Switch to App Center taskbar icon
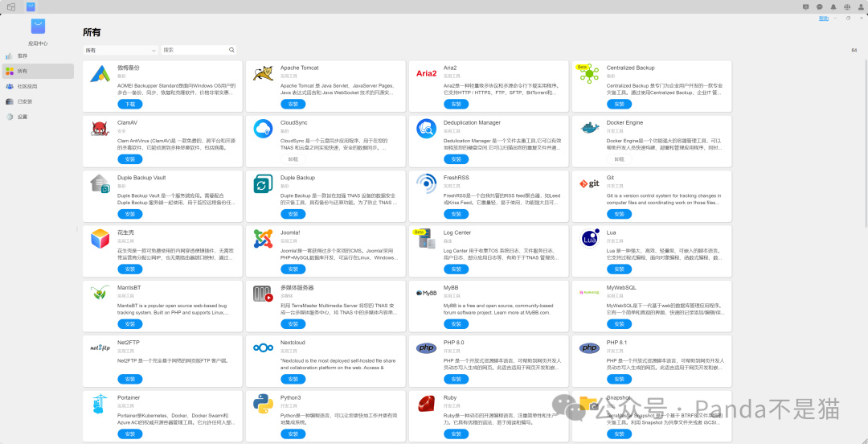The height and width of the screenshot is (444, 868). (31, 6)
